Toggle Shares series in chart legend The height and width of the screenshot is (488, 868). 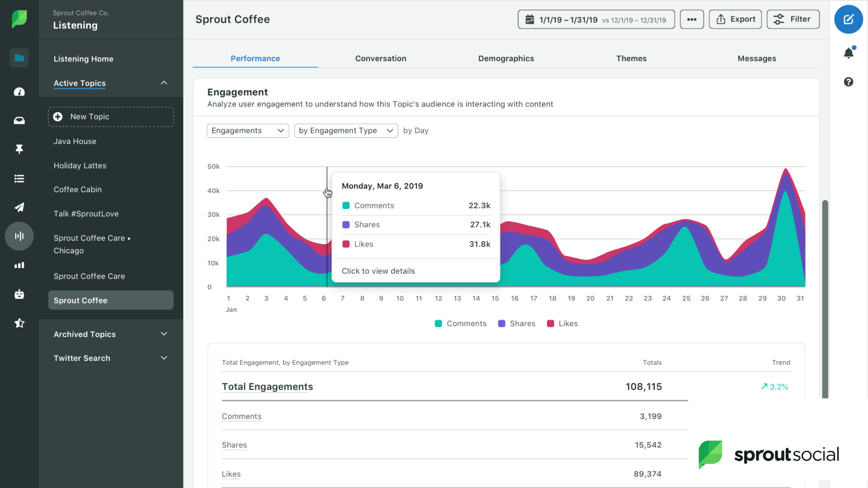click(x=517, y=323)
